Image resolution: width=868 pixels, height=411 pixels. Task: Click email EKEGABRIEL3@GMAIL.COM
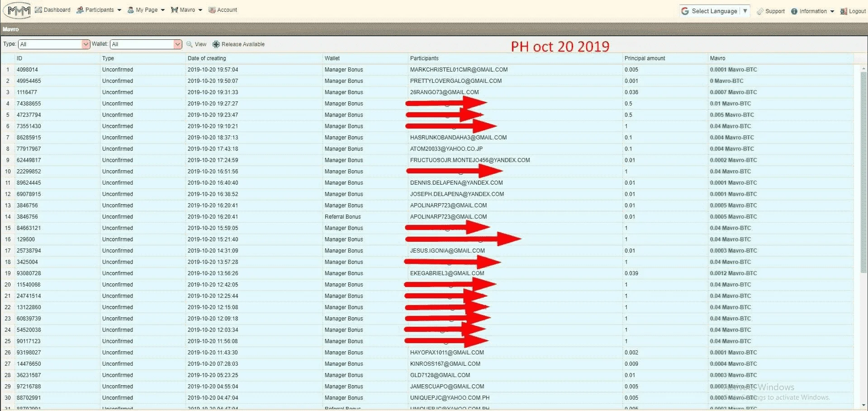point(447,273)
